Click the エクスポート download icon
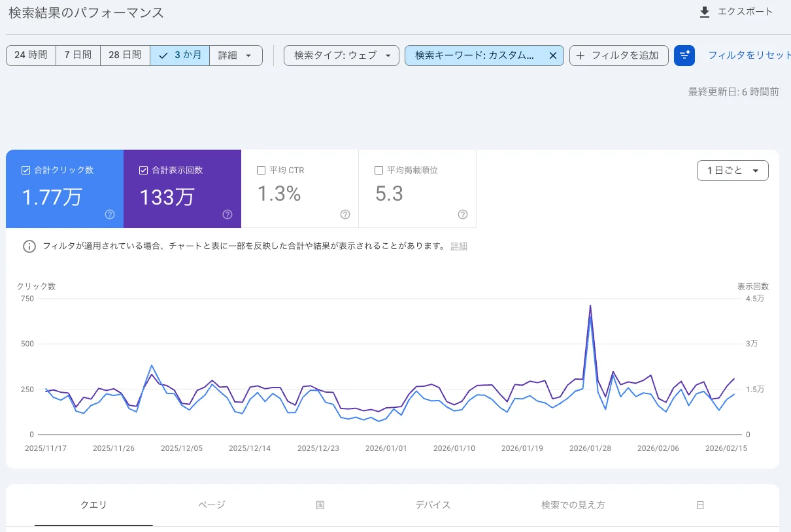The image size is (791, 532). tap(705, 12)
